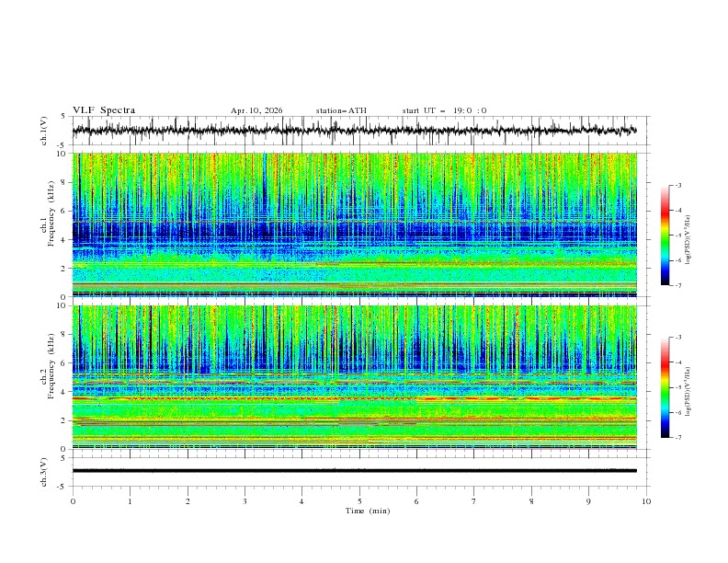Click the ch.2 spectrogram panel
This screenshot has height=563, width=728.
pyautogui.click(x=354, y=377)
